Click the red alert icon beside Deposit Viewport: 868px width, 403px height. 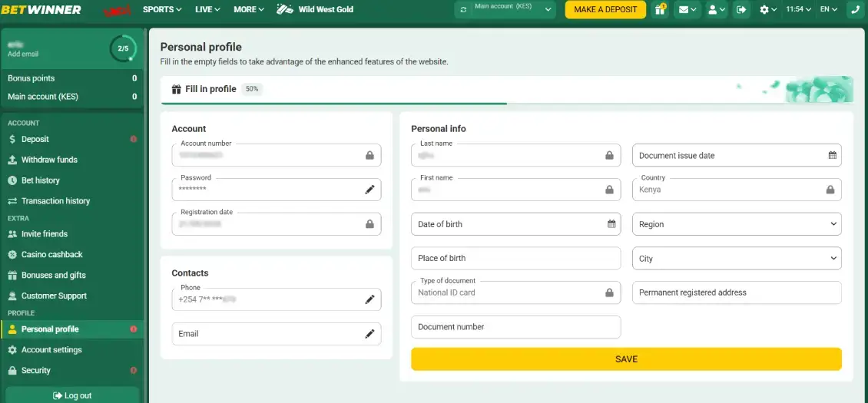click(134, 139)
